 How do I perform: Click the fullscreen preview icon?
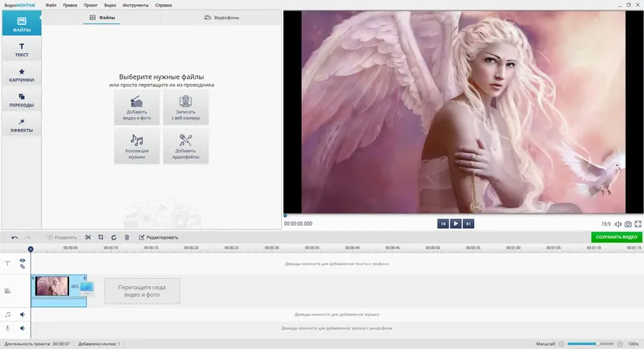[x=638, y=224]
